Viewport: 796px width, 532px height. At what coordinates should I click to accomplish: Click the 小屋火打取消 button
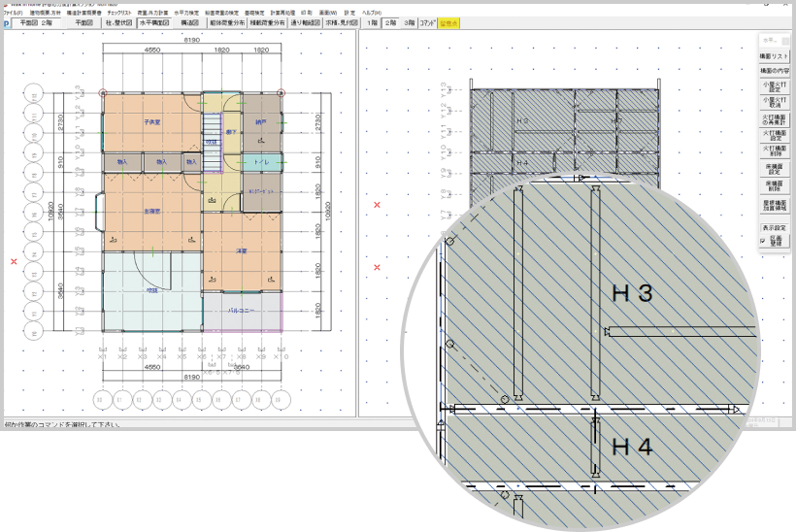[x=775, y=103]
